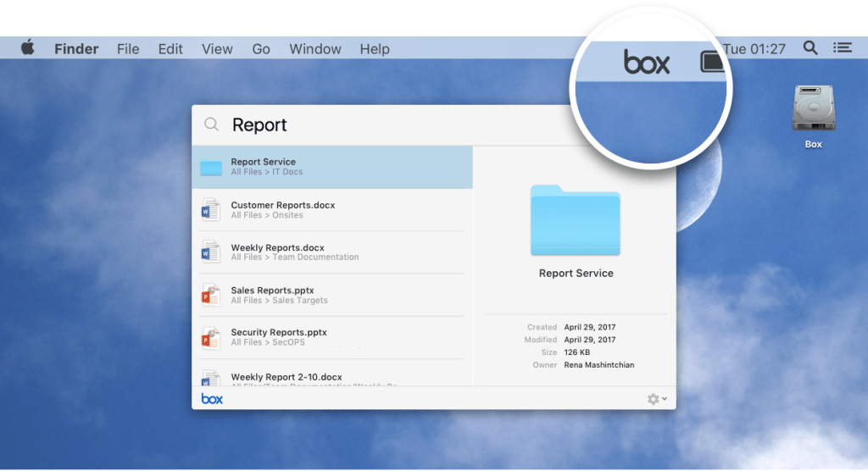Open the Box drive desktop icon
Image resolution: width=868 pixels, height=471 pixels.
(813, 109)
